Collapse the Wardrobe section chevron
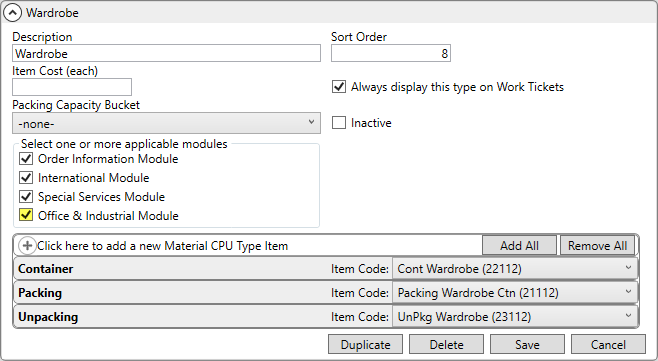This screenshot has height=361, width=658. [12, 13]
